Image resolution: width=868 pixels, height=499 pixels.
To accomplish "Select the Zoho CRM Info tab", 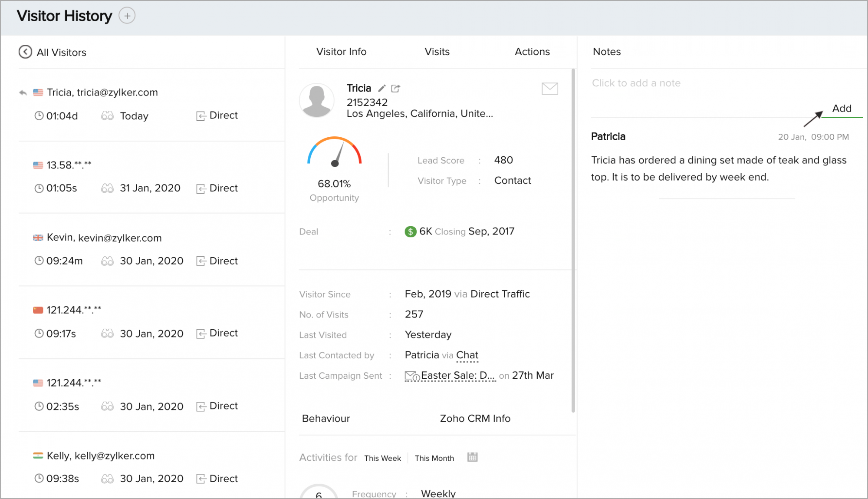I will [475, 418].
